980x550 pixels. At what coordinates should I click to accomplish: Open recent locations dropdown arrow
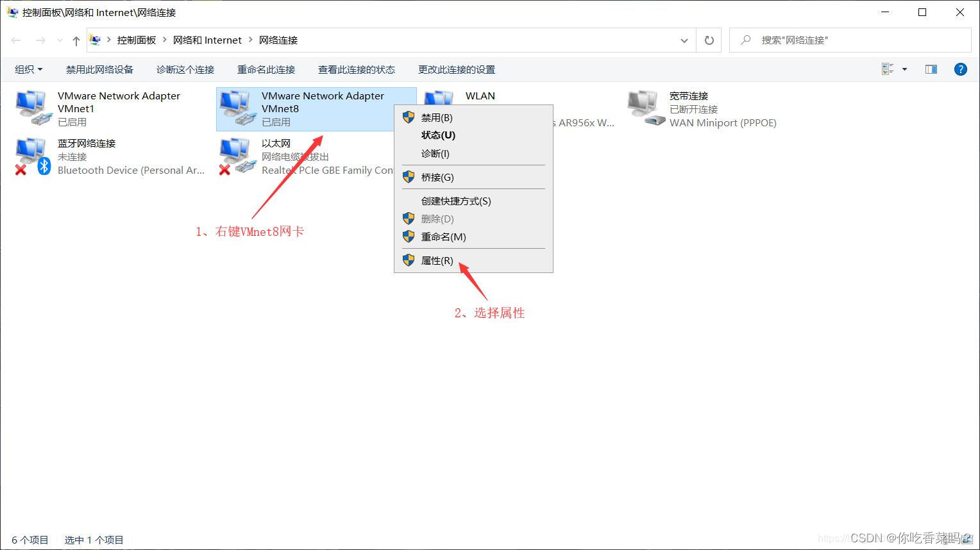pyautogui.click(x=60, y=40)
